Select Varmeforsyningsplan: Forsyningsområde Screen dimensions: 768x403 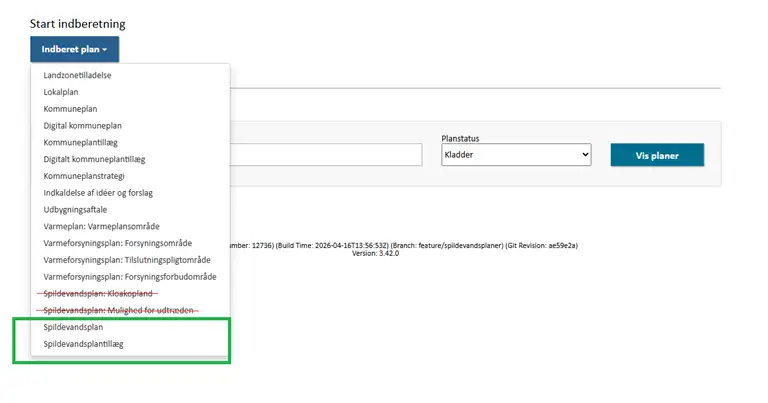(117, 243)
